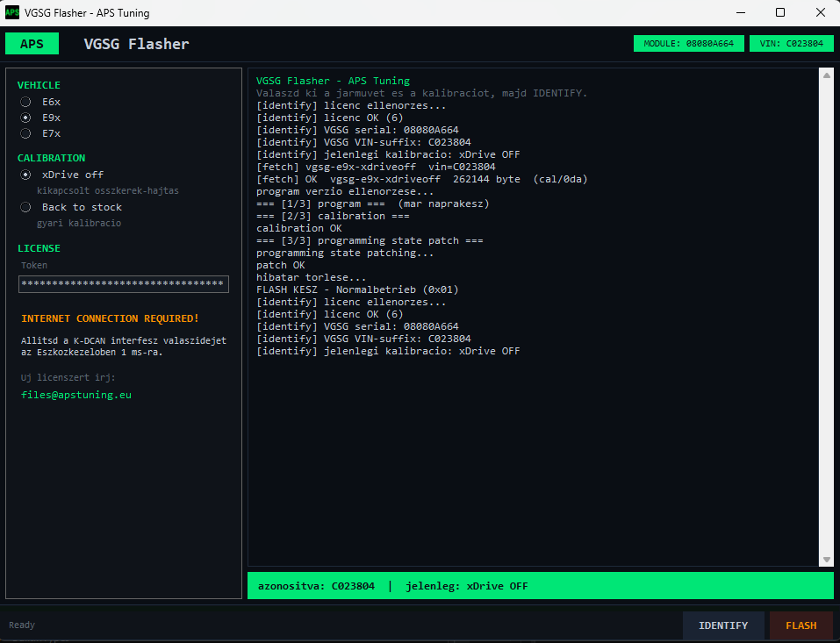Viewport: 840px width, 643px height.
Task: Click the '=== [2/3] calibration ===' log line
Action: click(x=333, y=216)
